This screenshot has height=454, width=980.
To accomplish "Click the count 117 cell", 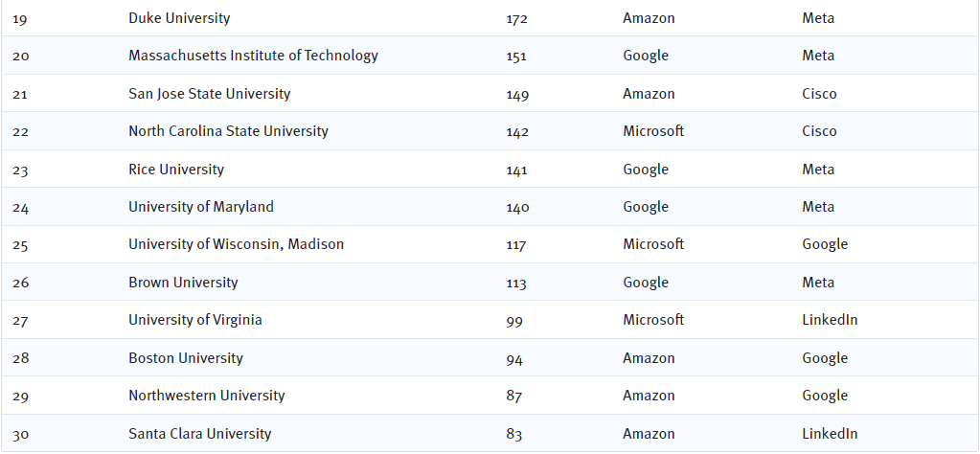I will pos(516,245).
